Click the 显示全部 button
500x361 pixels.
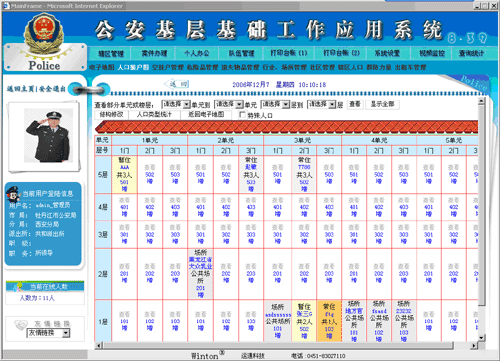[x=382, y=104]
